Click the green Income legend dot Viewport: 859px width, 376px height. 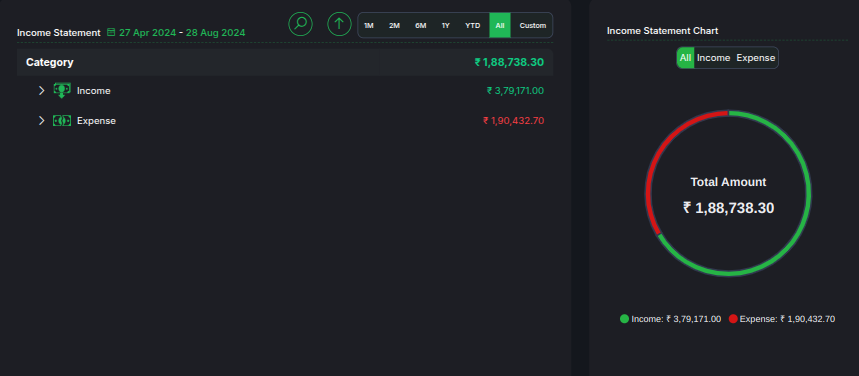[625, 319]
